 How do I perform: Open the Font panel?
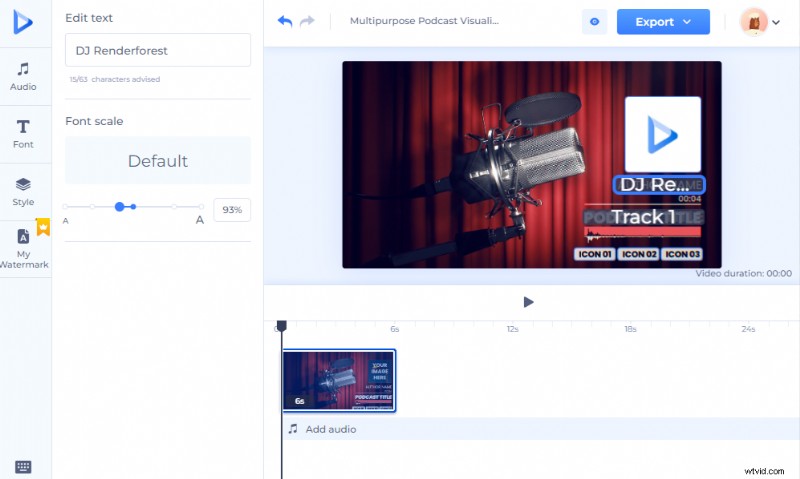[x=23, y=134]
